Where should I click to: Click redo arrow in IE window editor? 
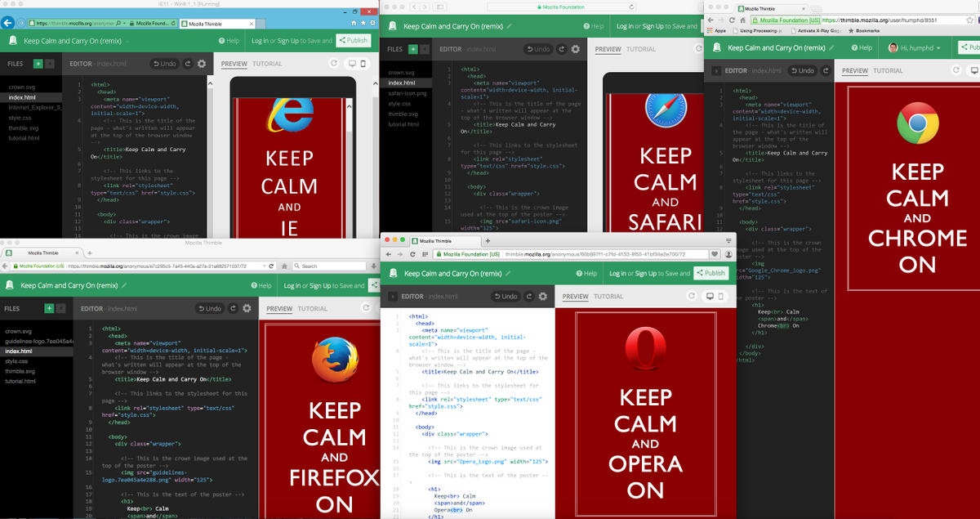[189, 63]
